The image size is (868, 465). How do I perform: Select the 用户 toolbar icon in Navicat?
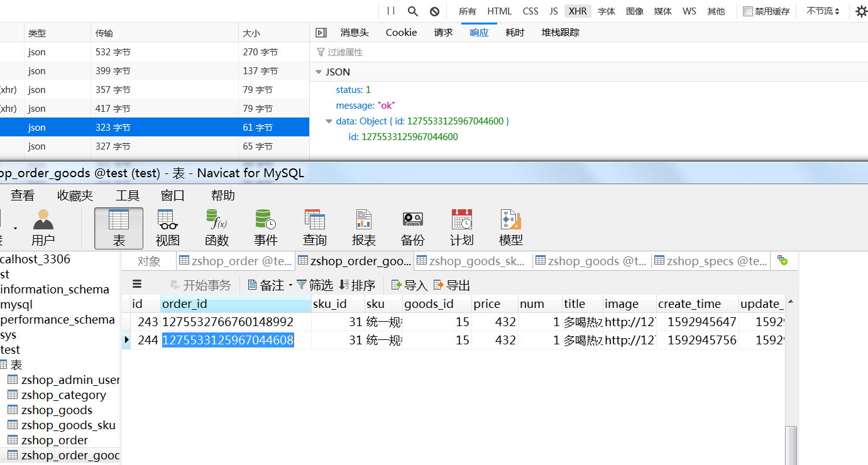click(43, 227)
